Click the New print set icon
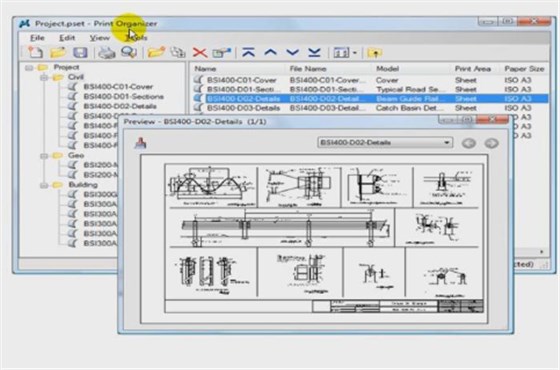This screenshot has height=370, width=560. click(35, 52)
